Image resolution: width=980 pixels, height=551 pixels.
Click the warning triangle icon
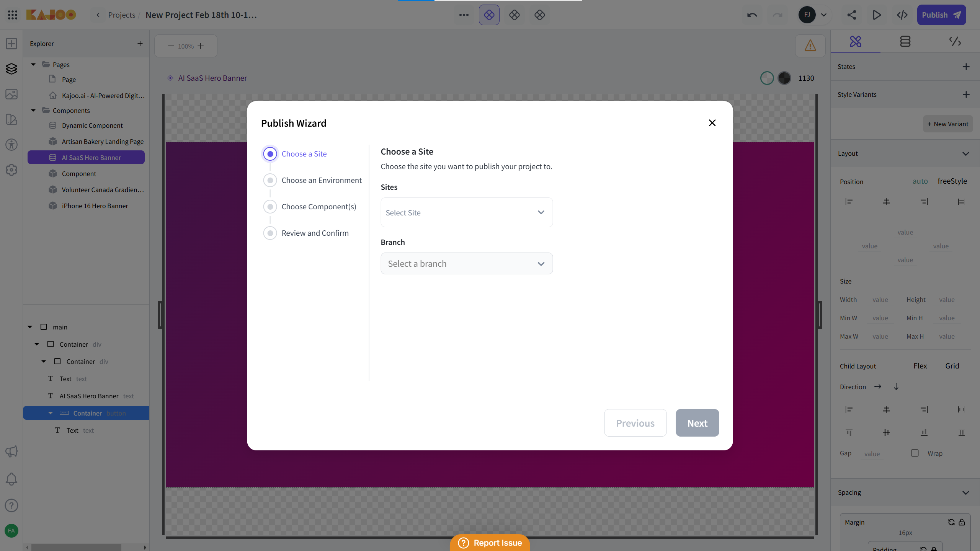(x=810, y=46)
